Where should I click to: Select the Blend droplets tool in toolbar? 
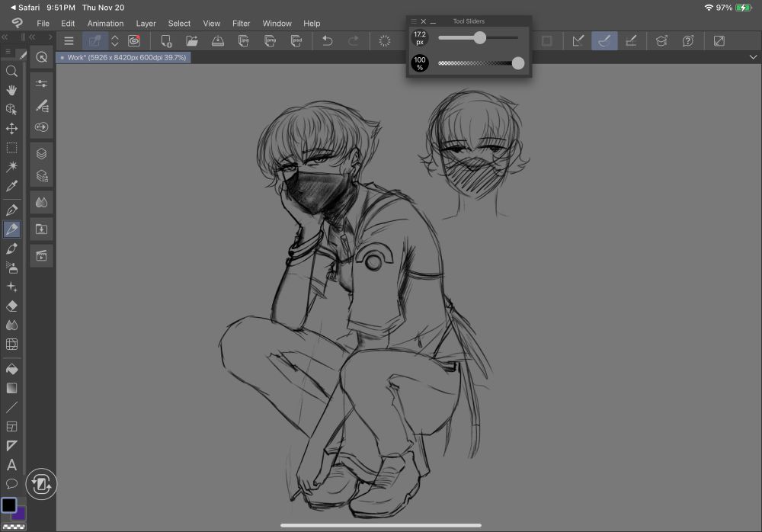point(11,325)
